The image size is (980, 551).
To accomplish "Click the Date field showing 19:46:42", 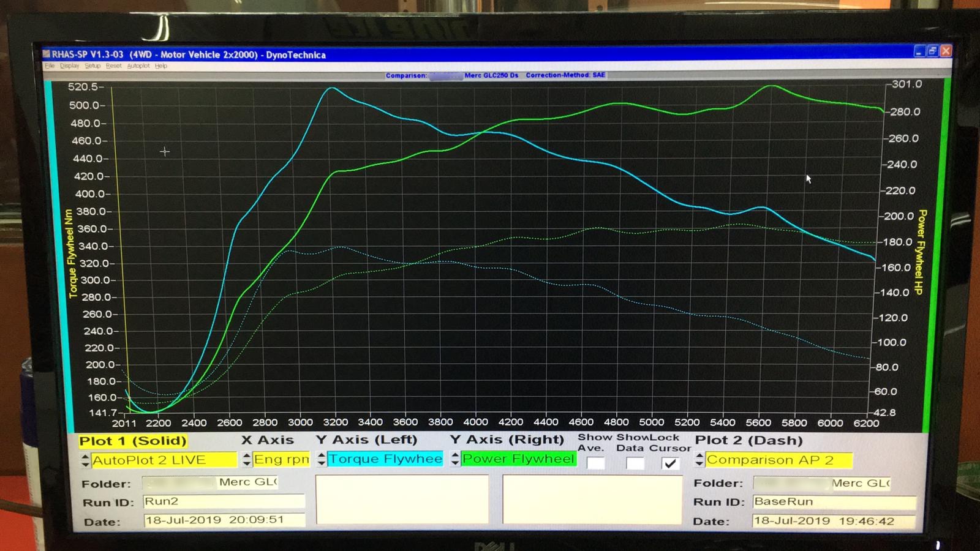I will 834,521.
